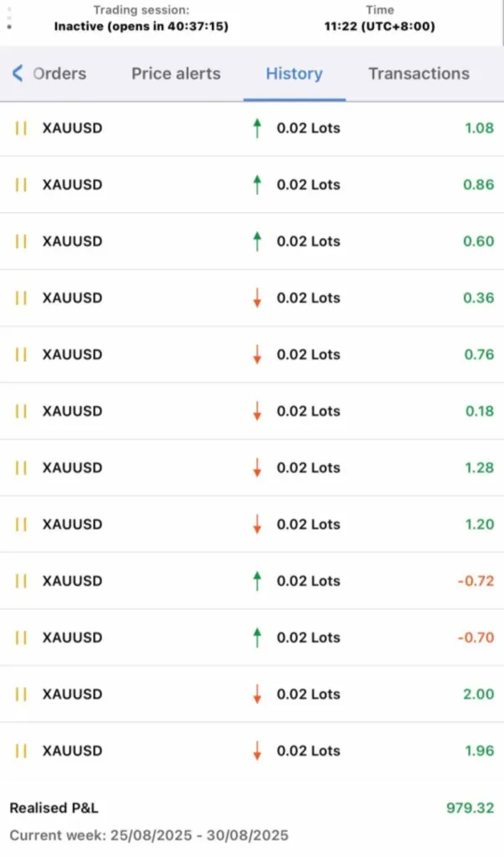Click red down arrow on 1.28 trade

coord(257,467)
